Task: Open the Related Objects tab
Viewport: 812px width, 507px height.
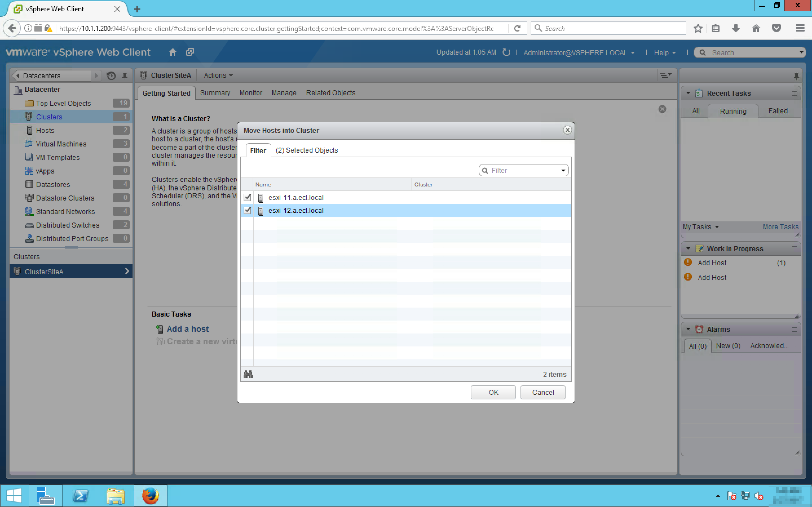Action: pyautogui.click(x=330, y=93)
